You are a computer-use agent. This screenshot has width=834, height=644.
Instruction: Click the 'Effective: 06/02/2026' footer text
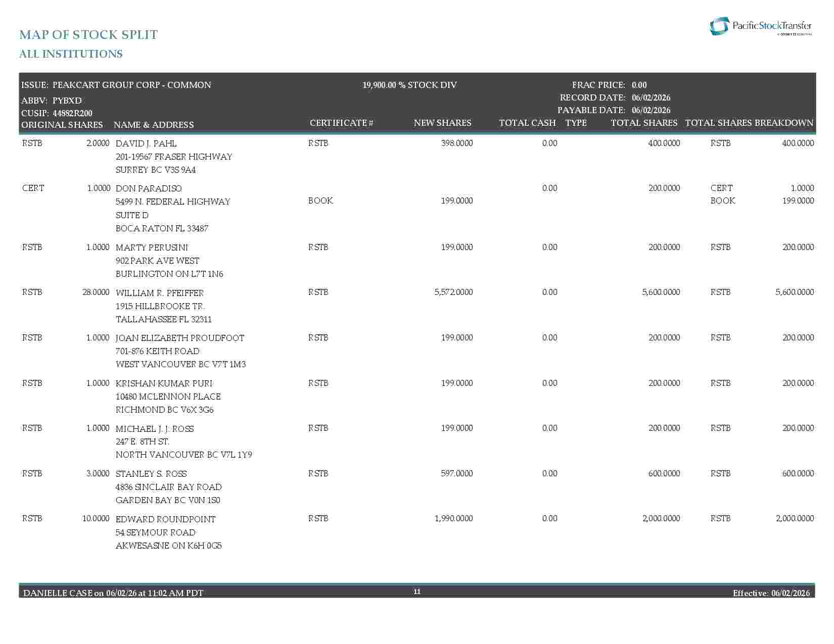coord(771,593)
